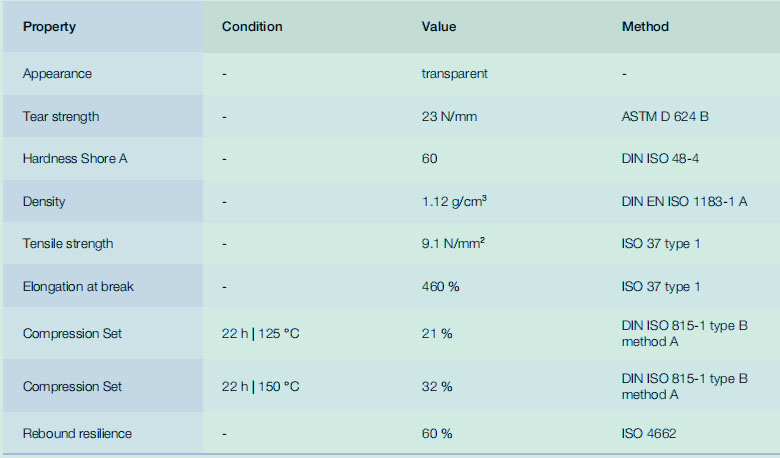Click the DIN ISO 48-4 method cell
The image size is (780, 458).
tap(660, 159)
